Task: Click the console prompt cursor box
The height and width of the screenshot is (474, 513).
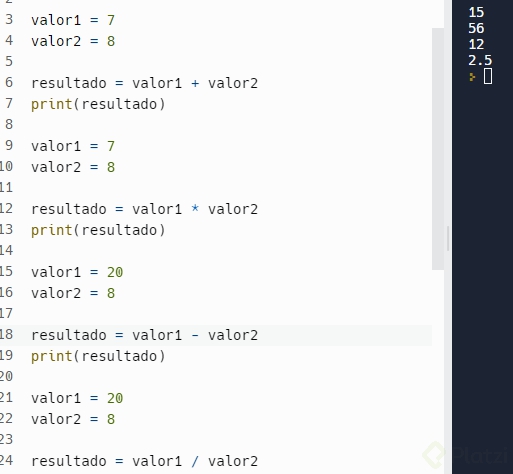Action: (x=488, y=76)
